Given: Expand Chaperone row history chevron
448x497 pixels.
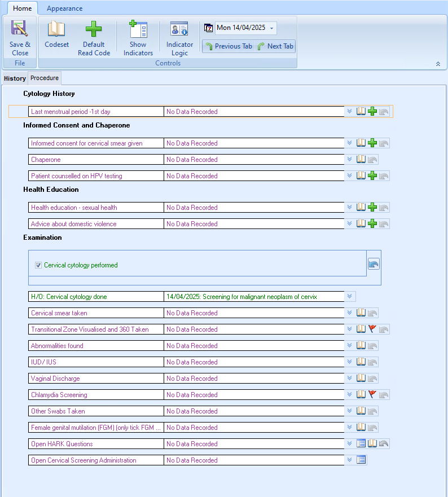Looking at the screenshot, I should [x=349, y=159].
